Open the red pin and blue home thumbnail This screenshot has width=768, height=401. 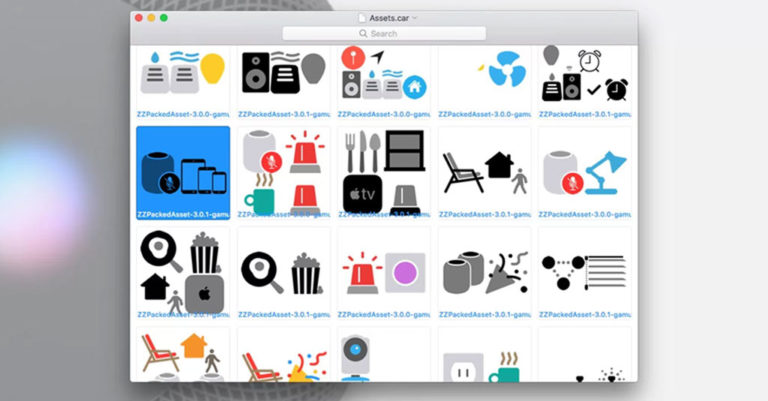(384, 73)
